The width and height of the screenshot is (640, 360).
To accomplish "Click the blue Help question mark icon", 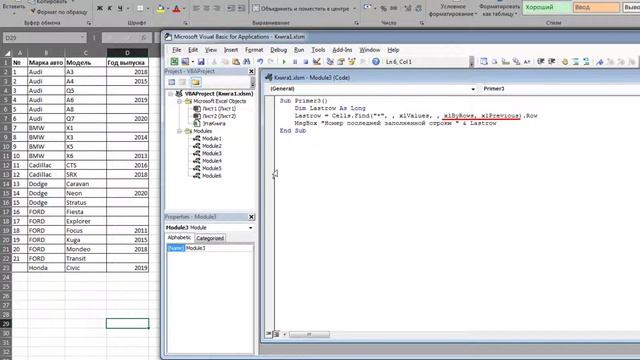I will [376, 62].
